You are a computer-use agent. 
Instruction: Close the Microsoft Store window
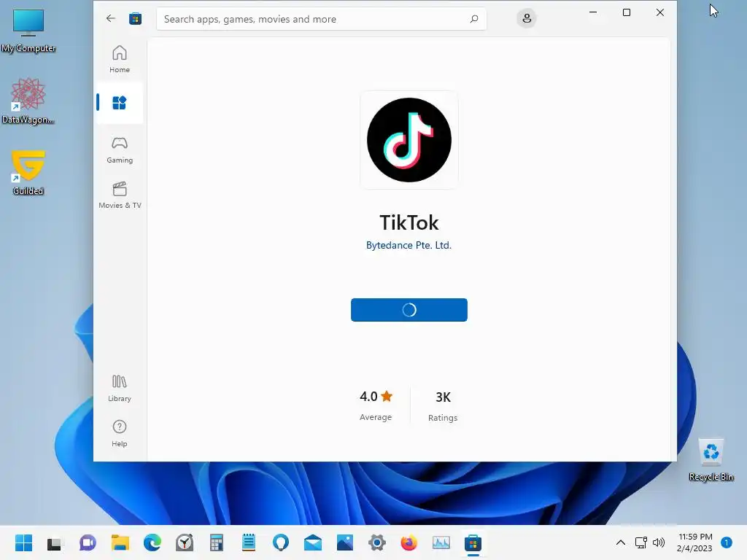point(659,12)
